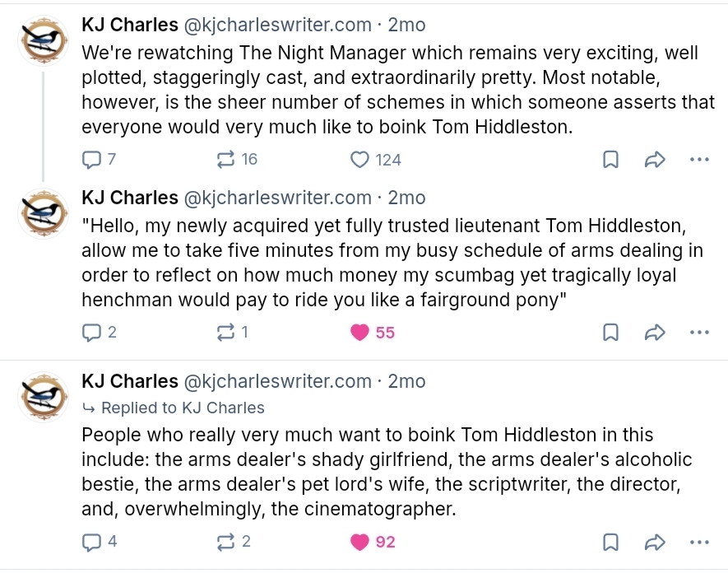Reply to the cinematographer post
Image resolution: width=728 pixels, height=573 pixels.
91,542
